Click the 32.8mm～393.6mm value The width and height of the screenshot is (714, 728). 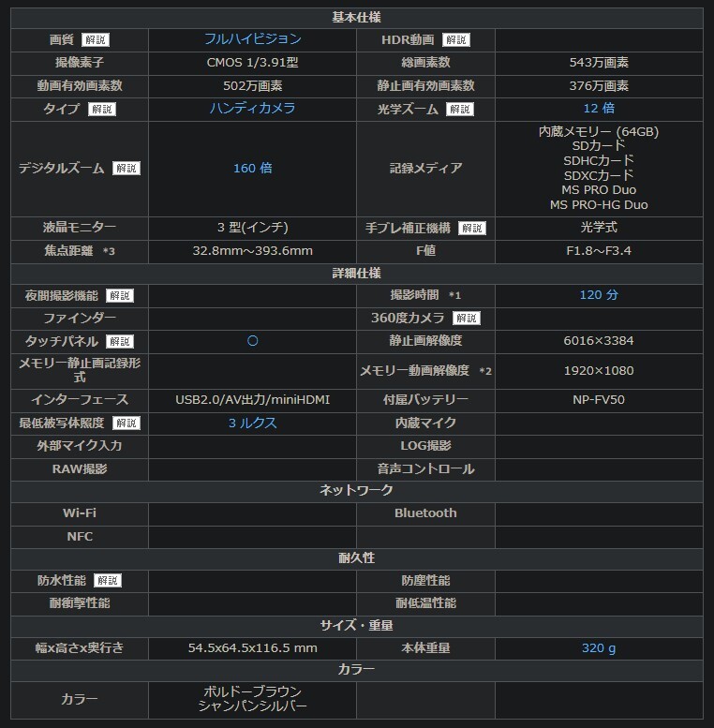(253, 251)
